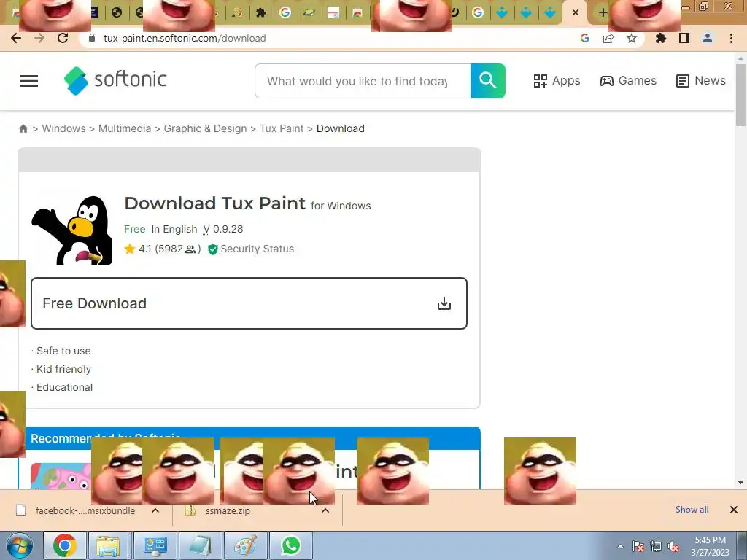The height and width of the screenshot is (560, 747).
Task: Click the 4.1 star rating
Action: 163,249
